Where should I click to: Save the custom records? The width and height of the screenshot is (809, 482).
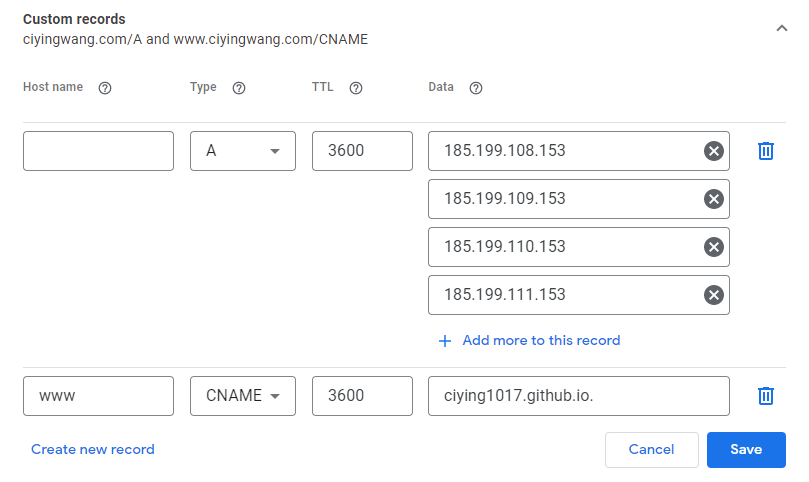(746, 450)
